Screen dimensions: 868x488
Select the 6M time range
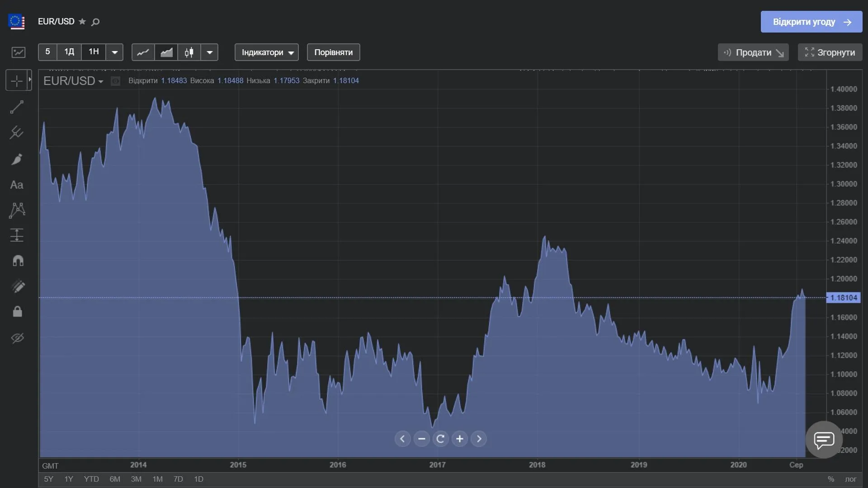pos(115,479)
